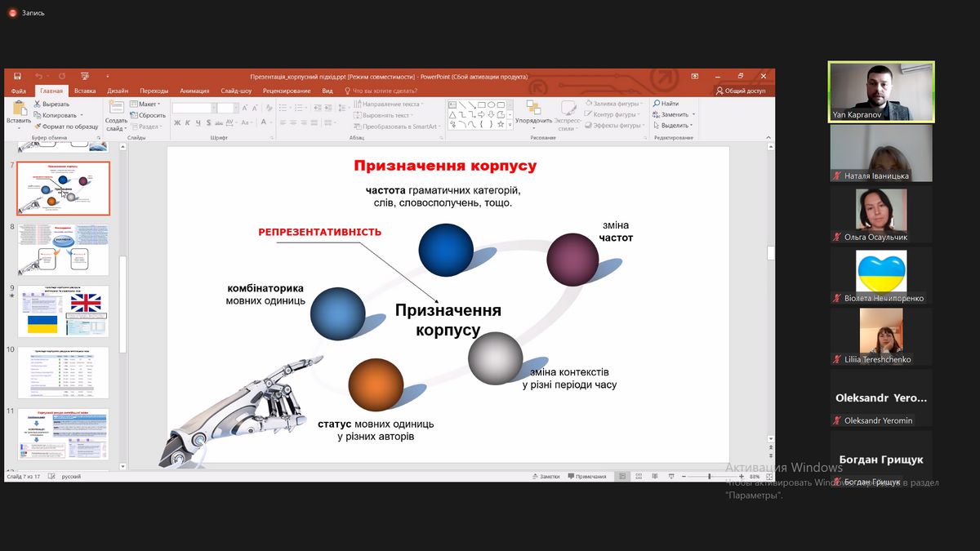This screenshot has height=551, width=980.
Task: Open the Вставка ribbon tab
Action: pos(85,91)
